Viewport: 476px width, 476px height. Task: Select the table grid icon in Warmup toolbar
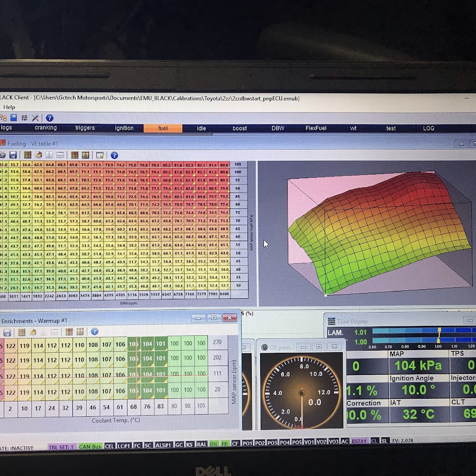click(x=22, y=332)
